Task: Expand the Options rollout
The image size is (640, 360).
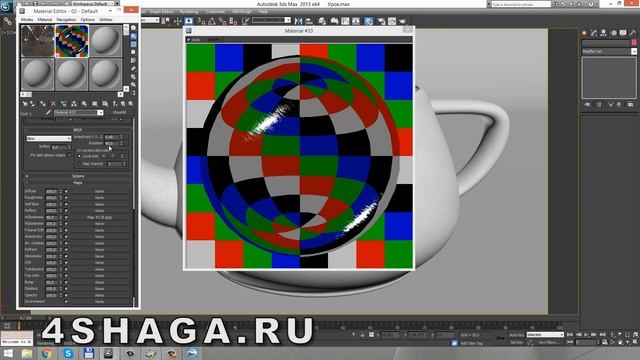Action: point(78,176)
